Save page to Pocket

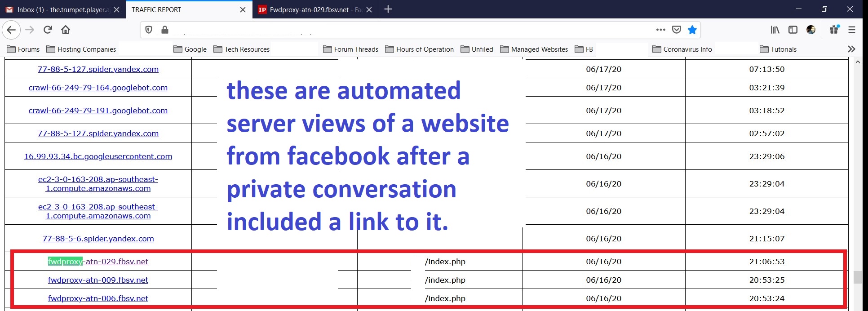click(677, 30)
